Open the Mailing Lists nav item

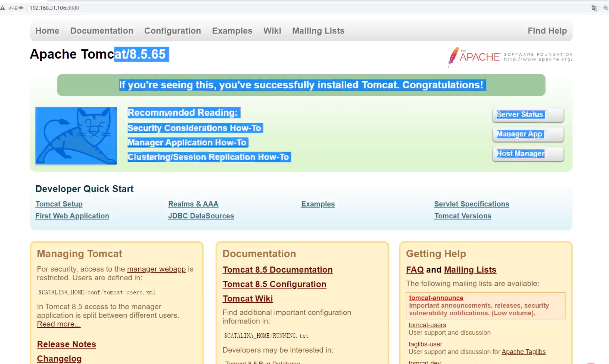coord(318,31)
